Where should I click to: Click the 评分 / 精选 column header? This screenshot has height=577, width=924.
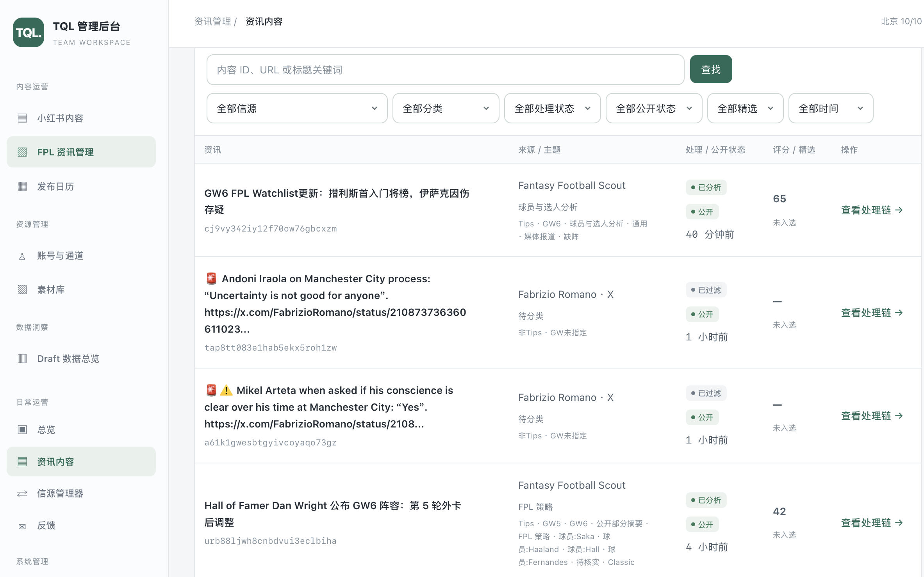click(x=794, y=150)
